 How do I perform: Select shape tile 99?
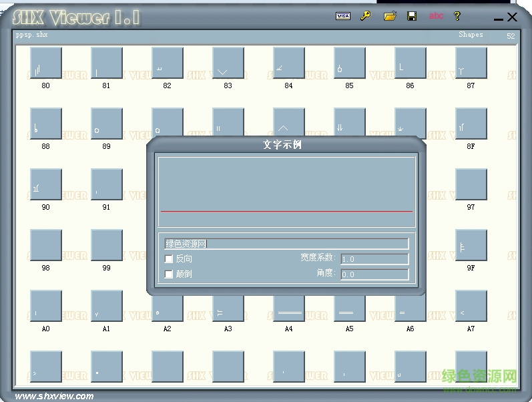click(x=107, y=245)
